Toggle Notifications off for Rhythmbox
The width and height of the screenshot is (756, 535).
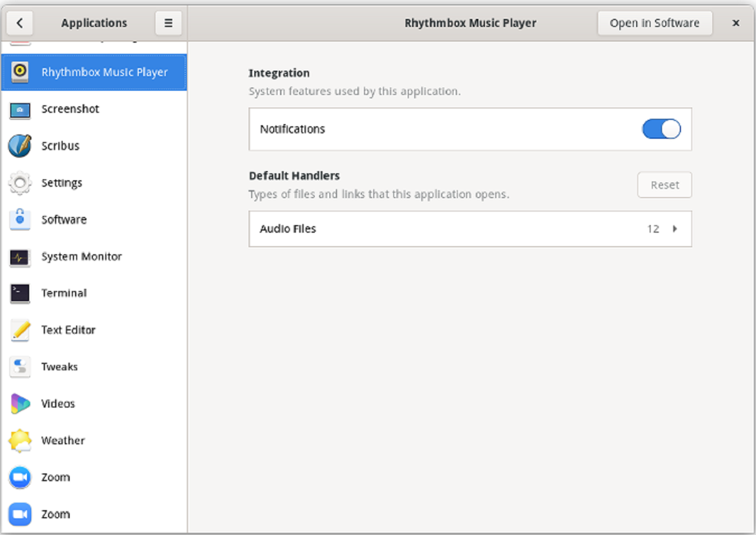pos(661,129)
